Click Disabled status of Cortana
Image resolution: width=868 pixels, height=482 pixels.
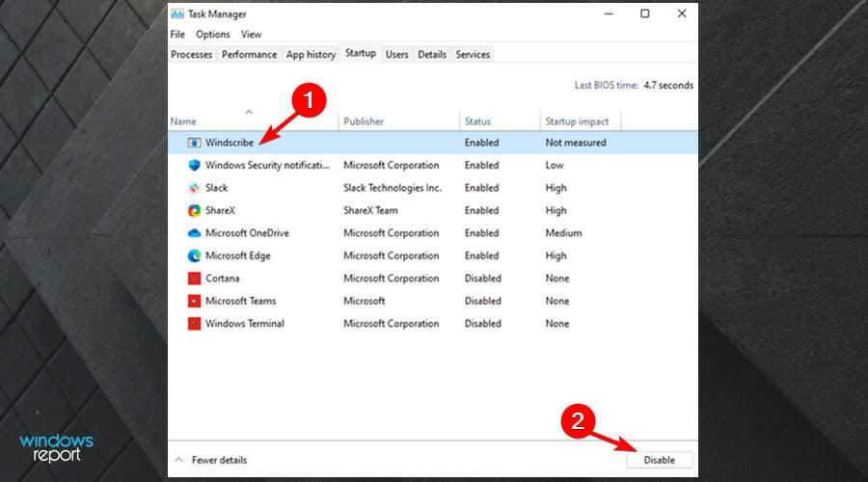point(483,279)
